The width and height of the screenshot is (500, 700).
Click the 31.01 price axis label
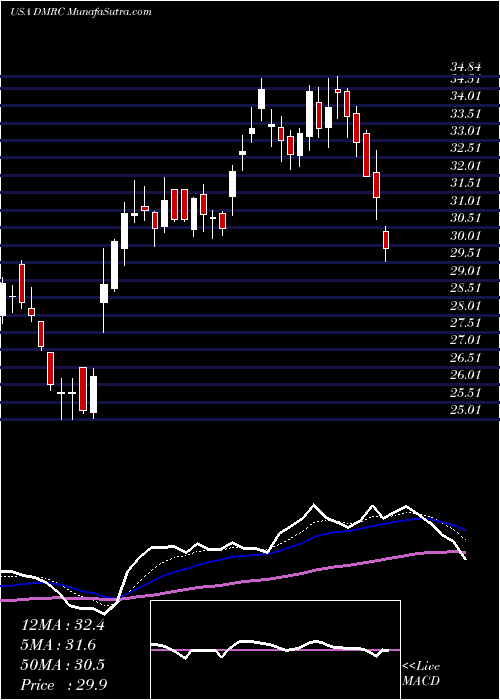click(465, 201)
